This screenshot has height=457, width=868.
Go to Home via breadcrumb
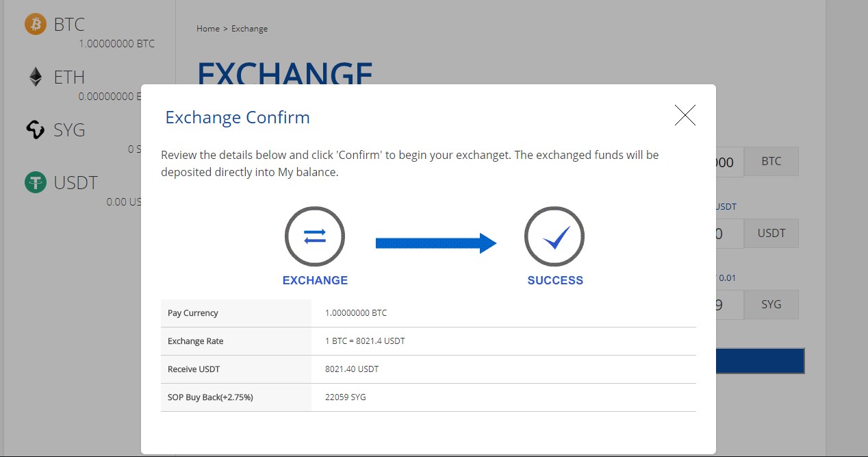point(207,29)
